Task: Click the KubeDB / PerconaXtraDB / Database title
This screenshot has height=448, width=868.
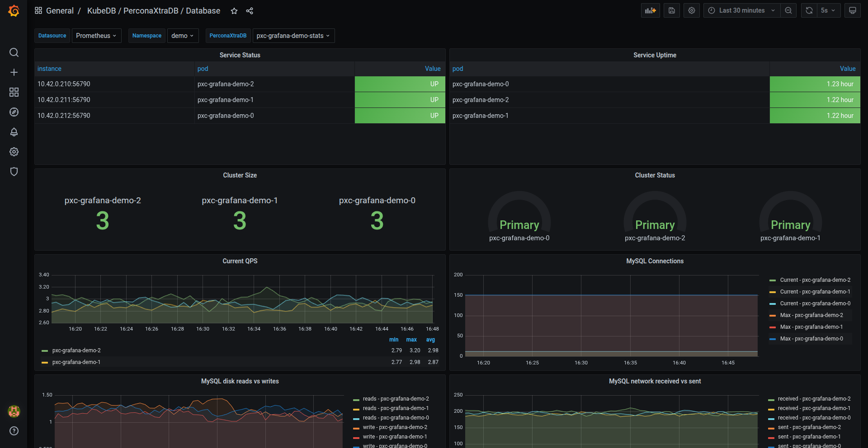Action: click(x=154, y=11)
